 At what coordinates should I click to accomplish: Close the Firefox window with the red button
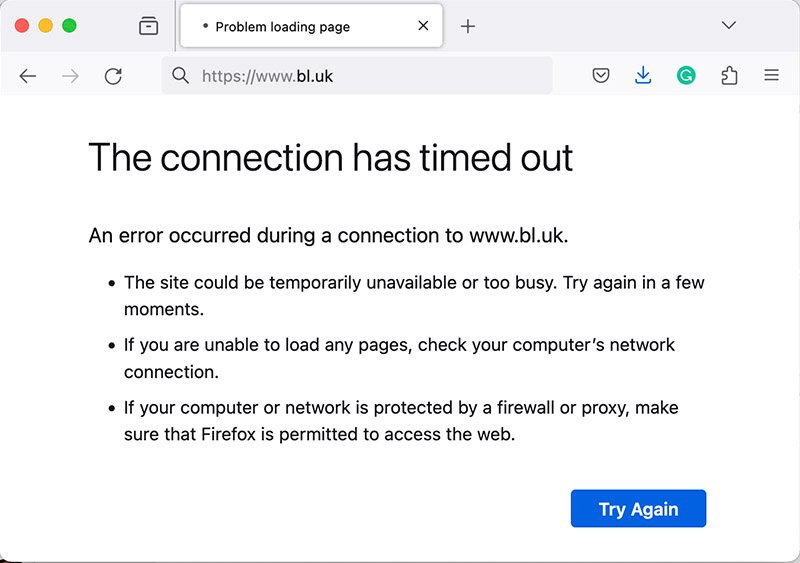click(x=22, y=26)
